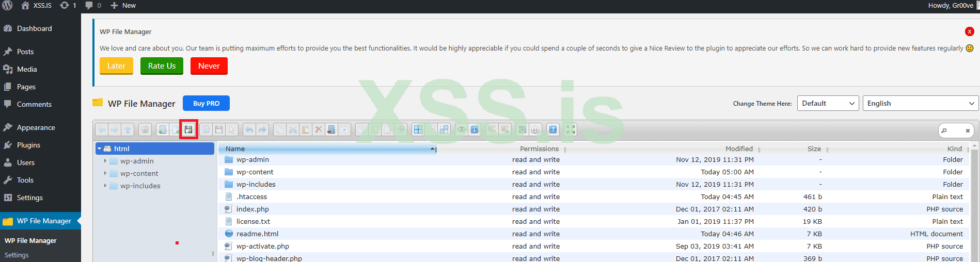Click the paste clipboard icon
This screenshot has height=262, width=980.
(305, 129)
